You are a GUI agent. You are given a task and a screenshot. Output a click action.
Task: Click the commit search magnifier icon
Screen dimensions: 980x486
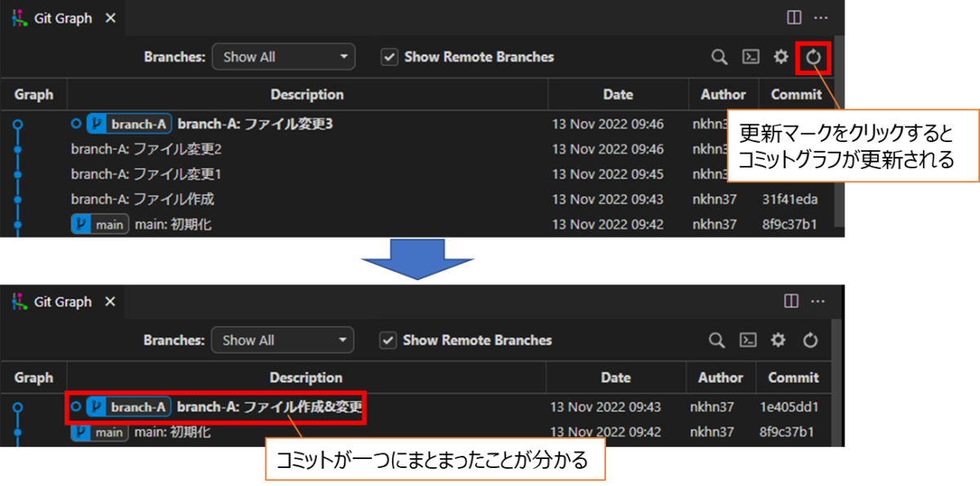(x=719, y=57)
